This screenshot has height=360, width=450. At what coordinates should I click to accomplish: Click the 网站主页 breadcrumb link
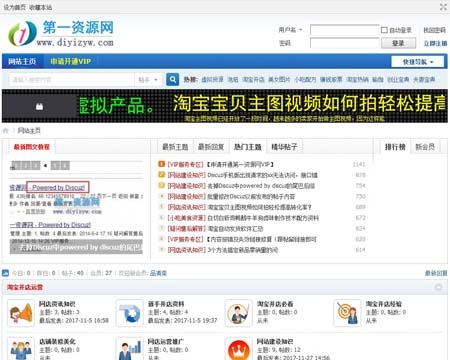coord(29,131)
